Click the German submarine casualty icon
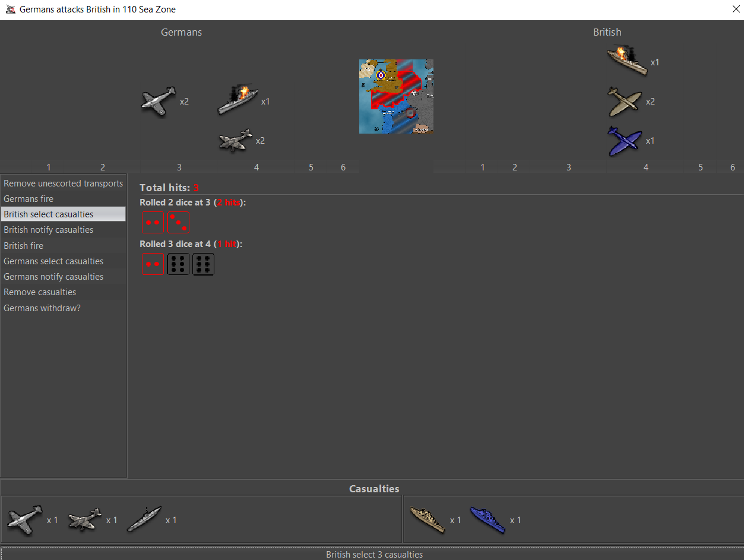 (144, 520)
